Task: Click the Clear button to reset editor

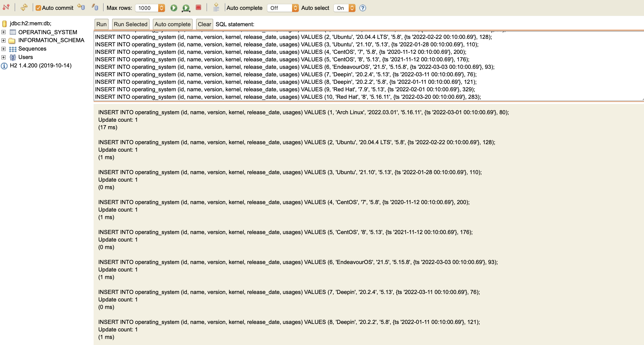Action: (x=204, y=24)
